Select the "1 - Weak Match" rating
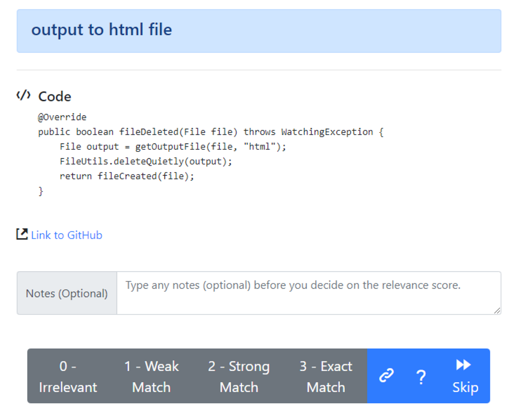509x420 pixels. [151, 376]
